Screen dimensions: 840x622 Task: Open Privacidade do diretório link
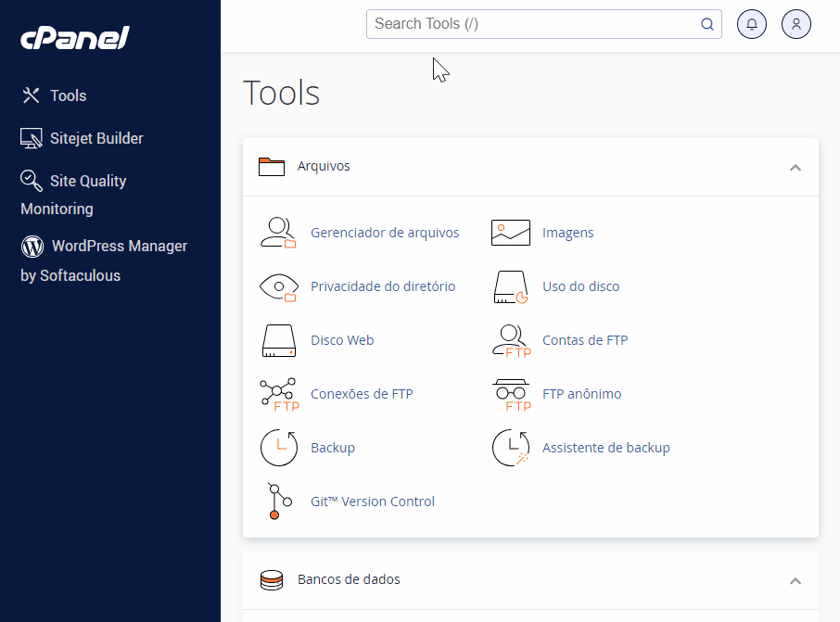pyautogui.click(x=383, y=286)
